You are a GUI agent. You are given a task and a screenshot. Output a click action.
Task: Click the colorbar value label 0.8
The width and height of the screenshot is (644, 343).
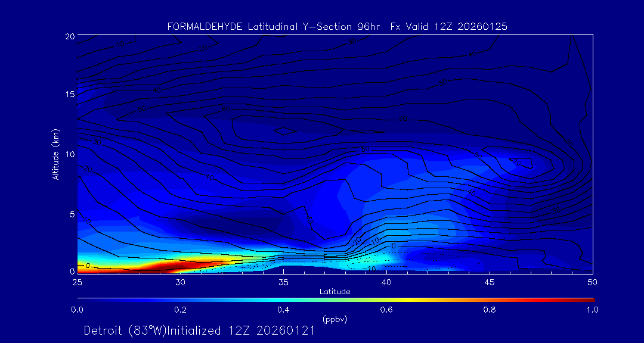click(x=490, y=310)
